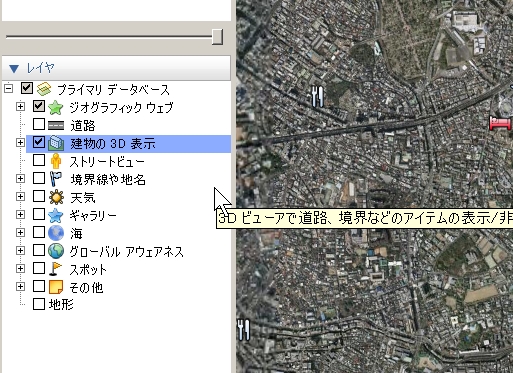The height and width of the screenshot is (373, 513).
Task: Collapse the プライマリ データベース tree node
Action: pyautogui.click(x=9, y=89)
